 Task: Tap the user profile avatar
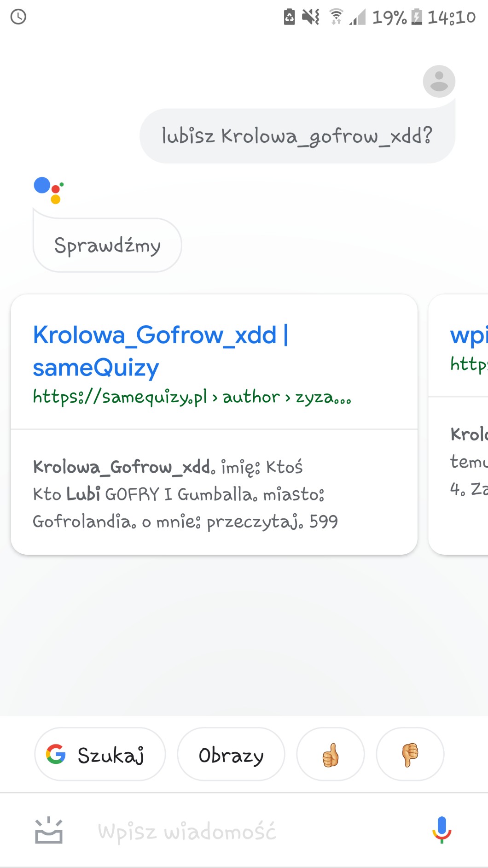point(439,82)
